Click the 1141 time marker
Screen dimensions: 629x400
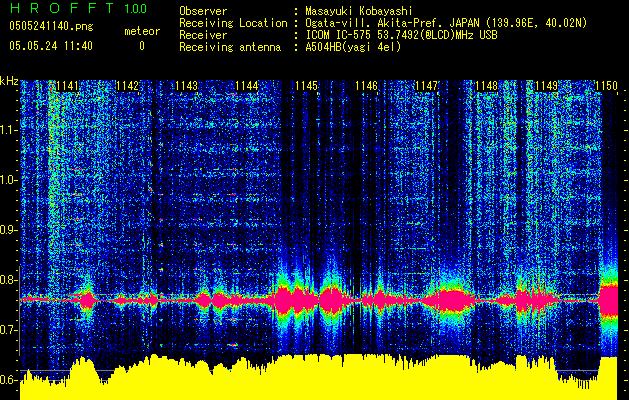67,86
